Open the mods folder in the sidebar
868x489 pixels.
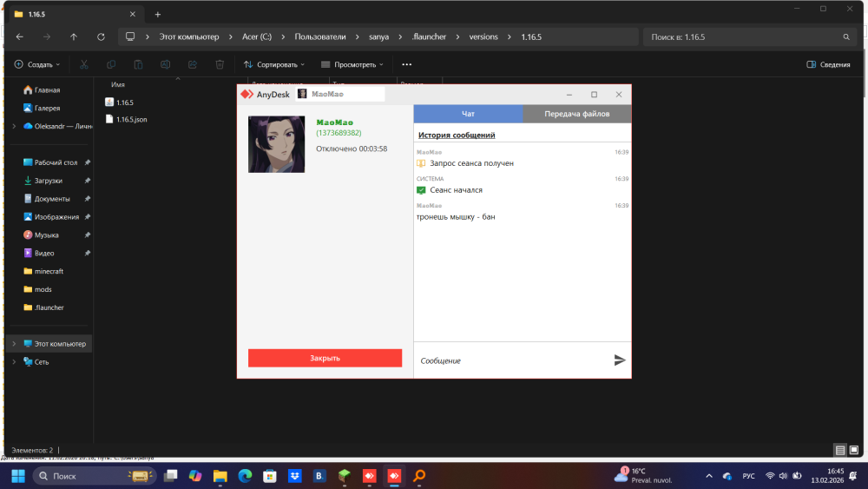37,289
